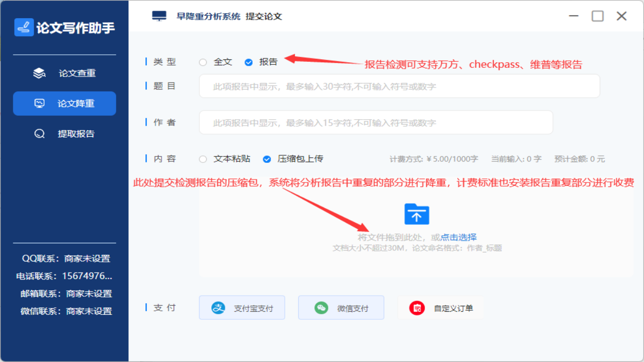The image size is (644, 362).
Task: Click the 提取报告 magnifier icon
Action: [x=39, y=134]
